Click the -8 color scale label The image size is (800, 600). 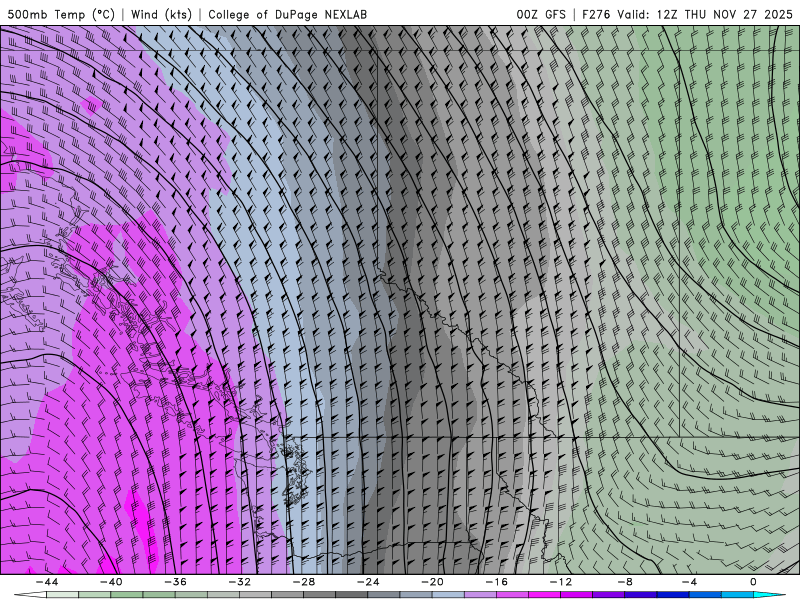coord(626,582)
